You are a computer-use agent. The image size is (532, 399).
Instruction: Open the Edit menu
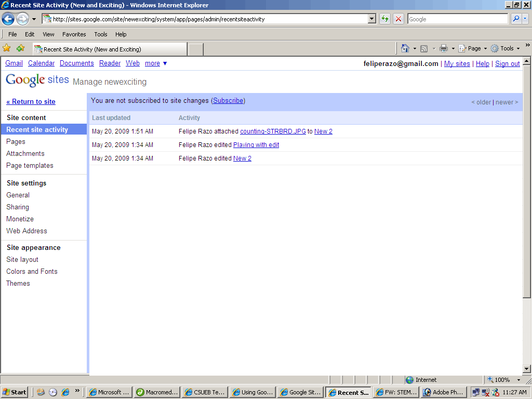click(x=30, y=34)
